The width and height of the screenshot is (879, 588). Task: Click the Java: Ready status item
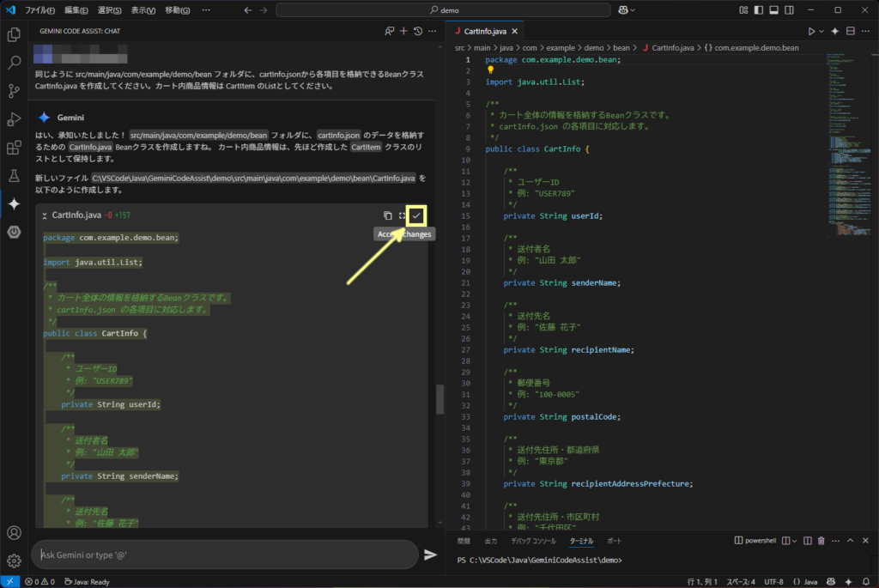(x=87, y=582)
